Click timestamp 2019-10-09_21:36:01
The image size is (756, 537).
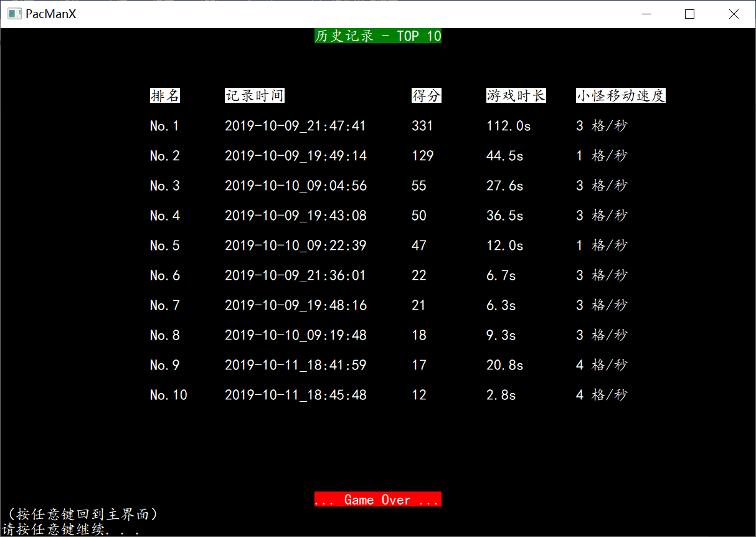click(296, 275)
